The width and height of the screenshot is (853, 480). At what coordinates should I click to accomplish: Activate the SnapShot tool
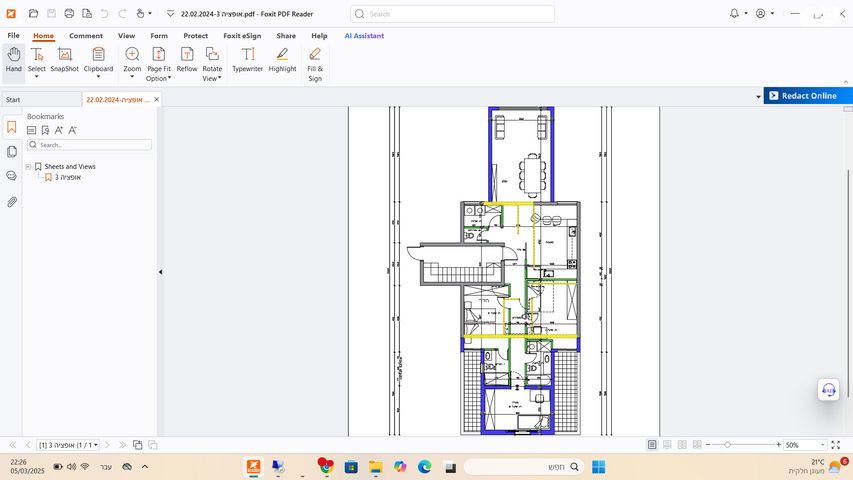tap(64, 59)
